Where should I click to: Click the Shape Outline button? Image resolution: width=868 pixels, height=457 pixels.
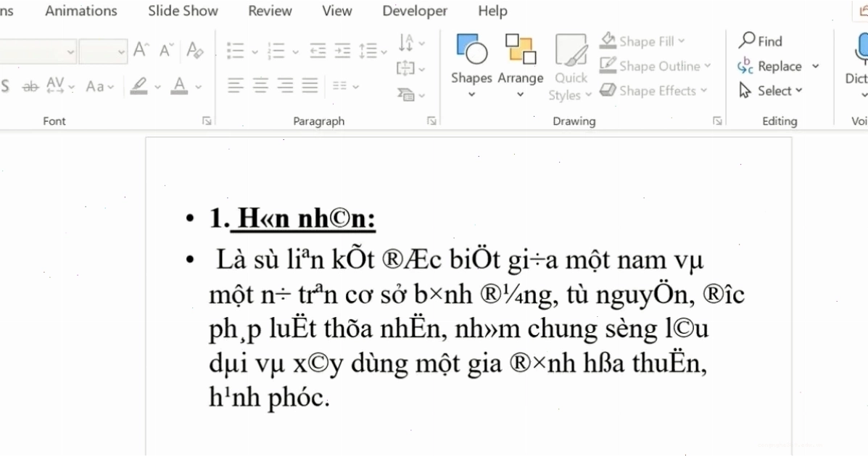656,66
